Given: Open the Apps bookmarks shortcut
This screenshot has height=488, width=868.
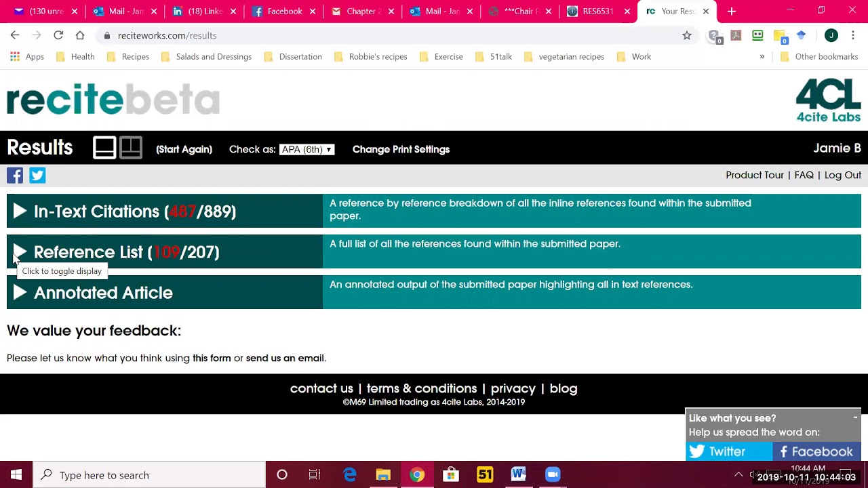Looking at the screenshot, I should coord(27,57).
